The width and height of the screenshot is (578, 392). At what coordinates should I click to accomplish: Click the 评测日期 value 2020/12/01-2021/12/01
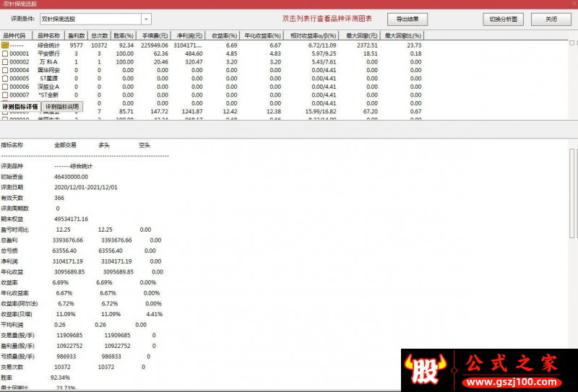pos(86,188)
